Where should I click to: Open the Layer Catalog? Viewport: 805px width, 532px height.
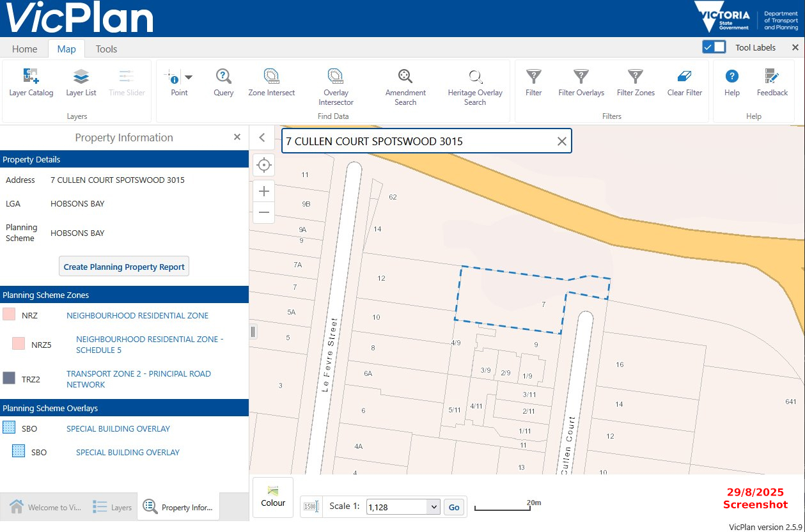point(31,82)
